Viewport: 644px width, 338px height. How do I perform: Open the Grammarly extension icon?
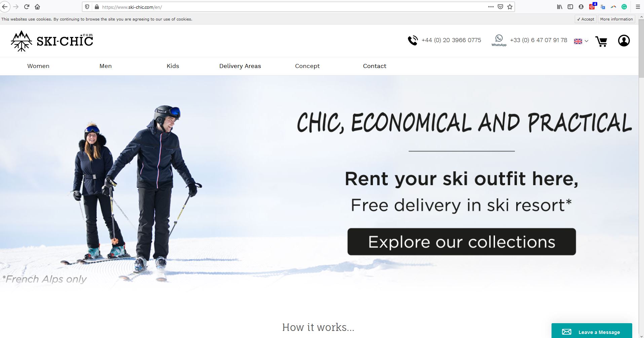[x=624, y=7]
